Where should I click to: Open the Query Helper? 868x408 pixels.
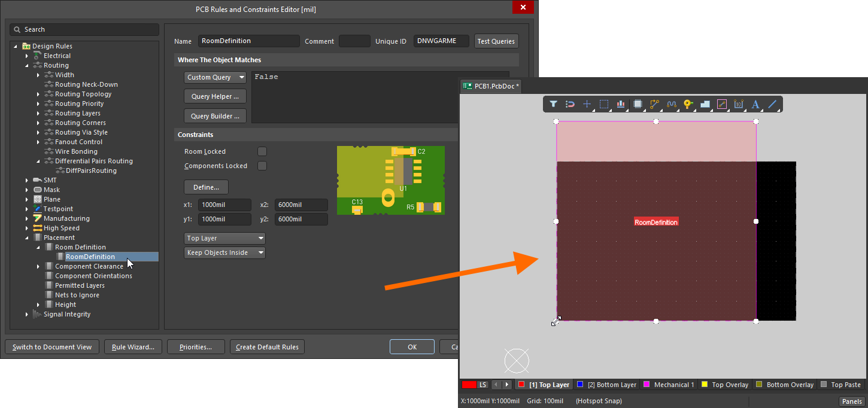pos(215,96)
